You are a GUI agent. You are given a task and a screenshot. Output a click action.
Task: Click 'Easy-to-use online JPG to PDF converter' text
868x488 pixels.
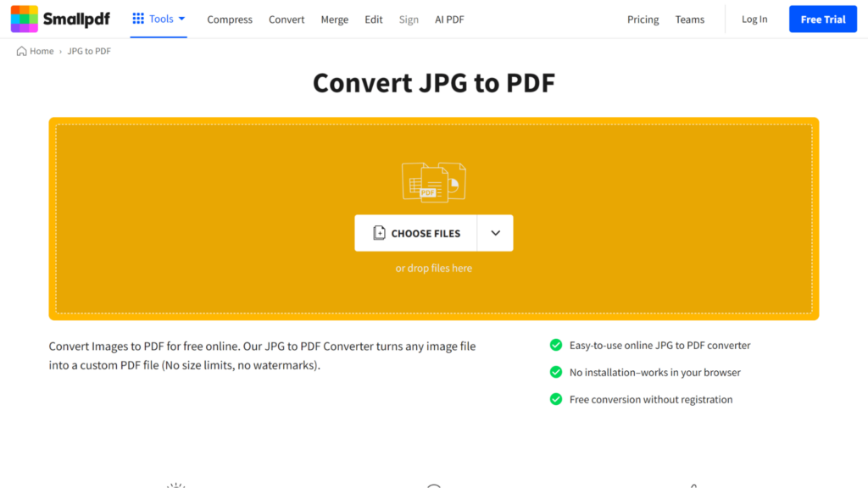tap(659, 346)
